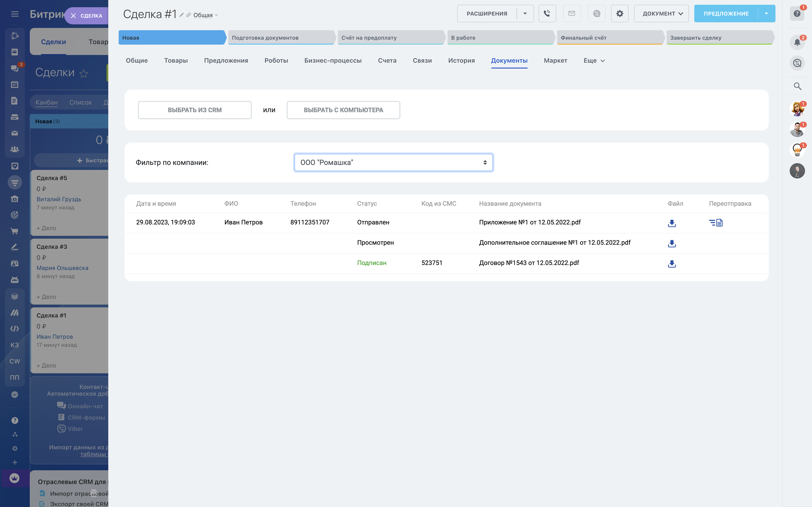This screenshot has height=507, width=812.
Task: Open the company filter ООО "Ромашка" dropdown
Action: 393,163
